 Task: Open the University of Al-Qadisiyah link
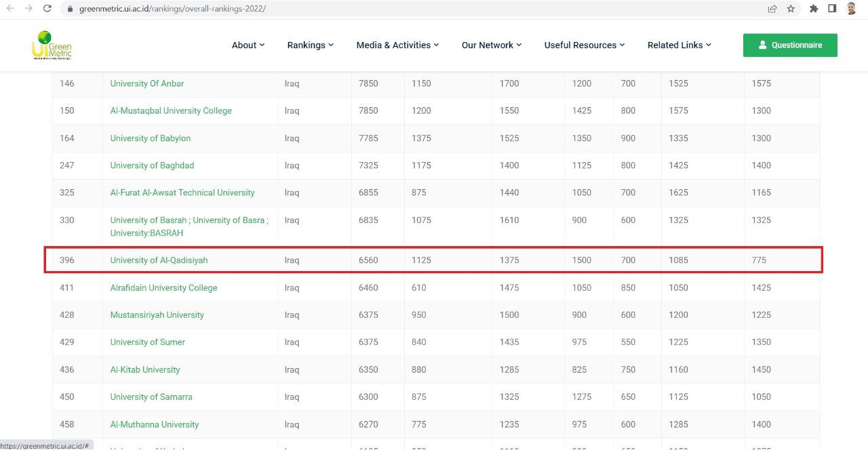click(x=159, y=260)
